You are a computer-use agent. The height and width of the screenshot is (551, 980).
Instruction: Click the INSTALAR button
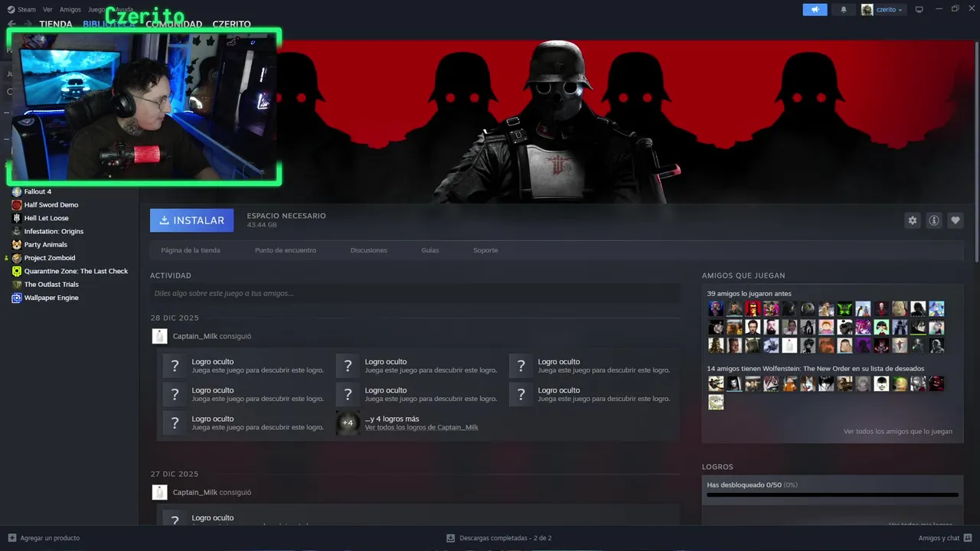[192, 220]
